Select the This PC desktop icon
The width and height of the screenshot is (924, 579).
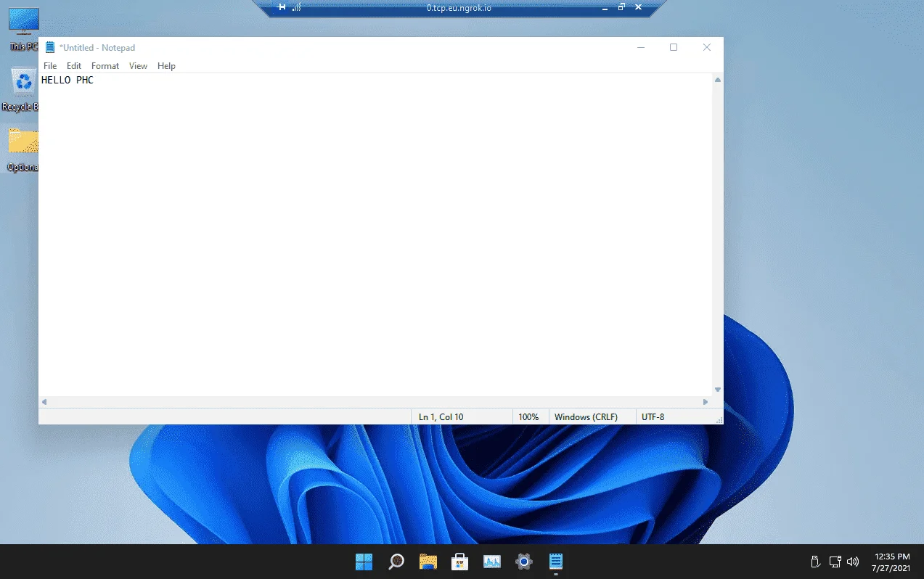point(24,29)
